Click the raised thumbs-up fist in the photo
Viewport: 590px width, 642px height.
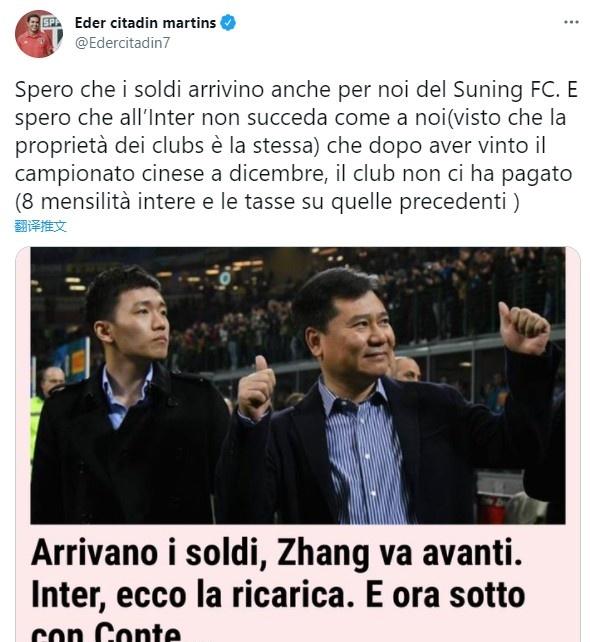tap(523, 328)
